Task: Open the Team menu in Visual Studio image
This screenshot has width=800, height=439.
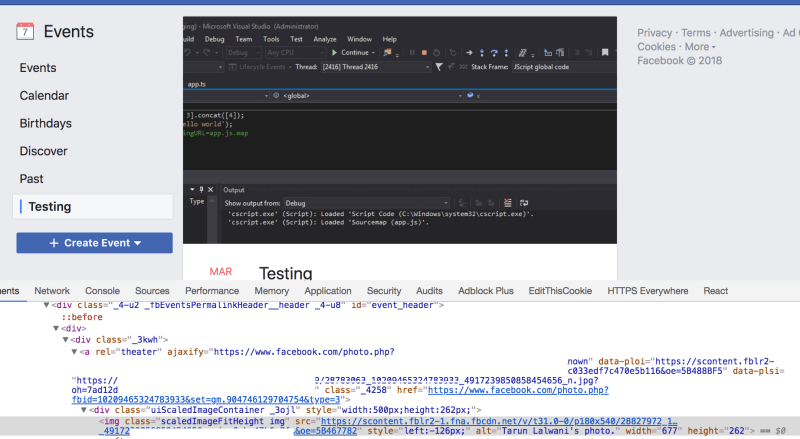Action: coord(243,39)
